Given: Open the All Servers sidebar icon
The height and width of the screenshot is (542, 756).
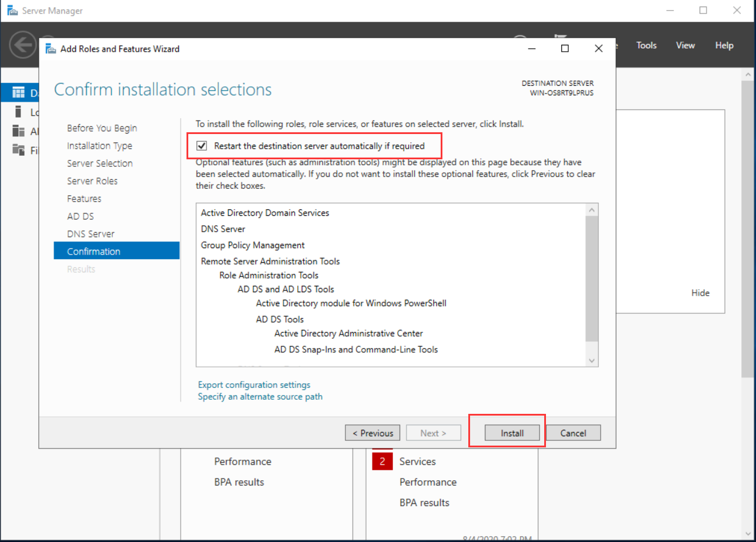Looking at the screenshot, I should click(19, 131).
